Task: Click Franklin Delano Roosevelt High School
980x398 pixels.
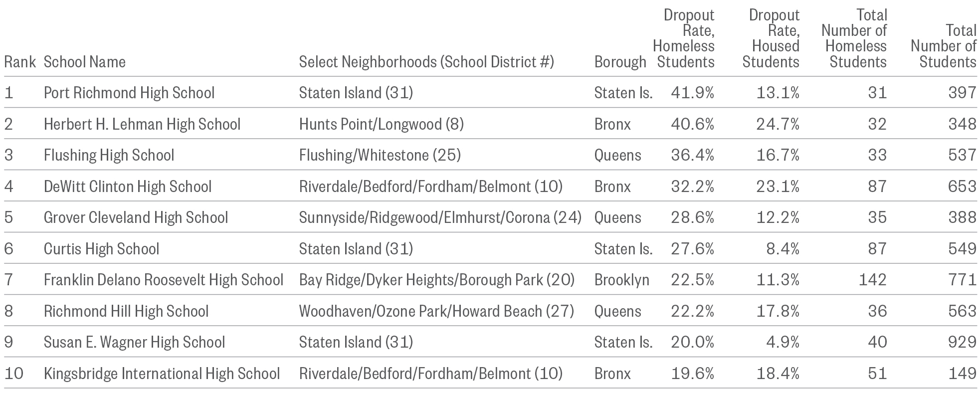Action: pyautogui.click(x=164, y=280)
